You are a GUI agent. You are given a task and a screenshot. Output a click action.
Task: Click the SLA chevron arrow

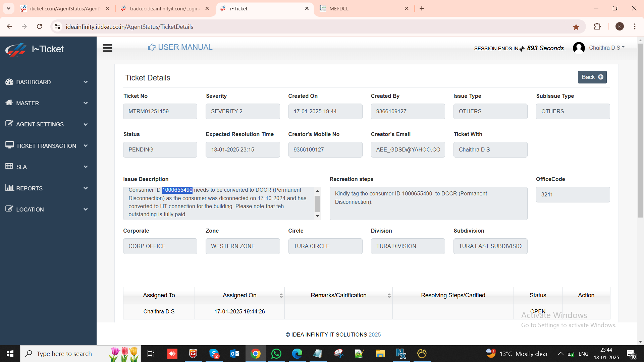click(x=86, y=167)
